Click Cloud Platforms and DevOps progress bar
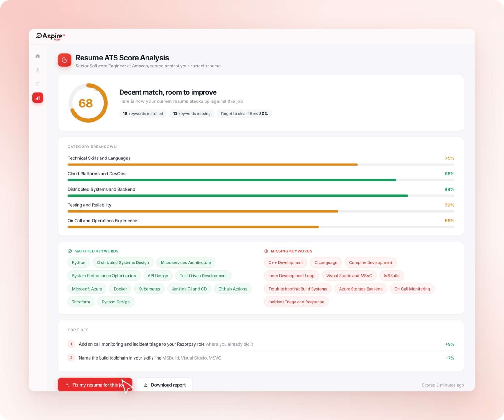The width and height of the screenshot is (504, 420). tap(261, 180)
